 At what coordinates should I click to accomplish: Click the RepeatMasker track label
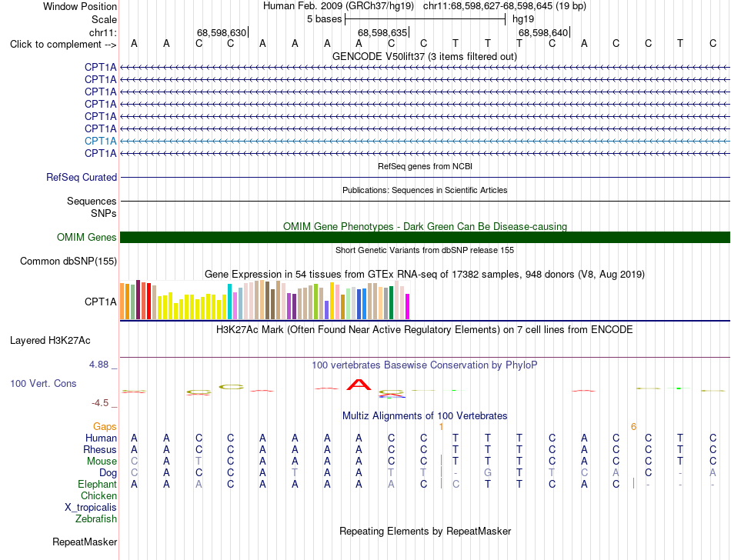85,542
